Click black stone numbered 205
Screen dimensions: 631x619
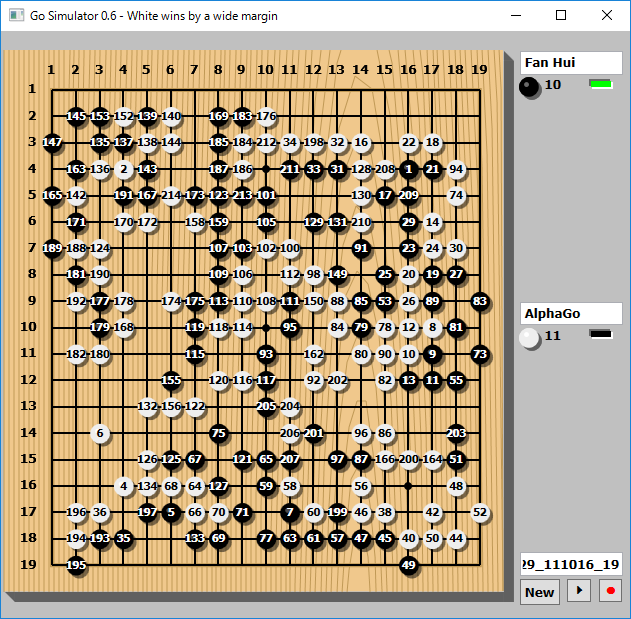point(266,407)
